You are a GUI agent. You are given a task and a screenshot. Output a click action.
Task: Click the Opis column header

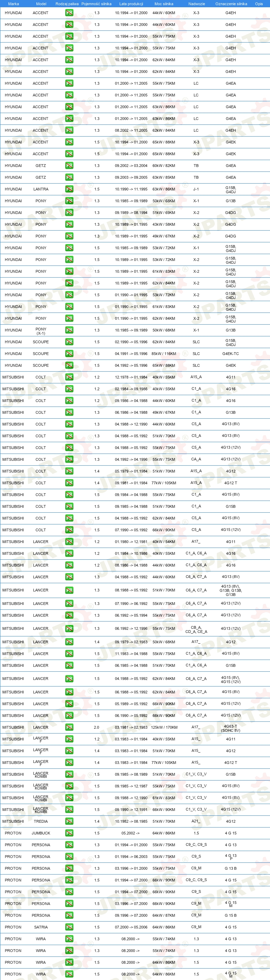pos(259,4)
